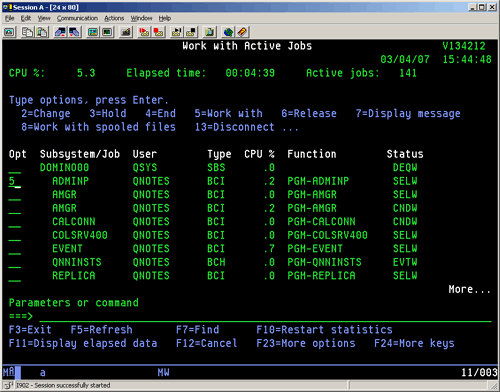Click the Receive File from Host icon
The height and width of the screenshot is (392, 500).
coord(75,32)
